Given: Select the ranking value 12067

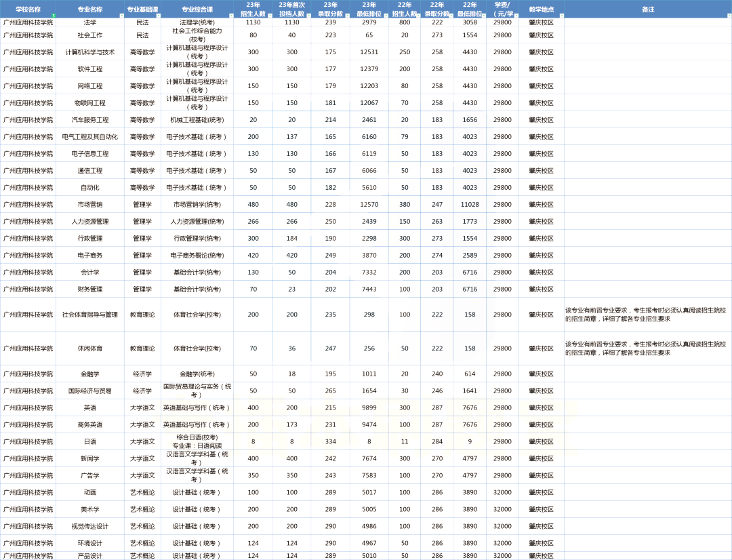Looking at the screenshot, I should coord(369,103).
